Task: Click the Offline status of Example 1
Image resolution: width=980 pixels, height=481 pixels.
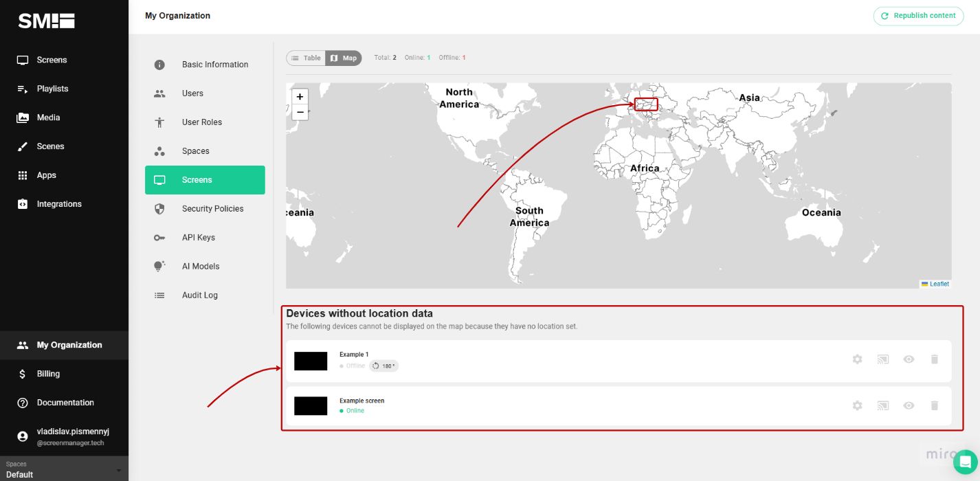Action: (353, 366)
